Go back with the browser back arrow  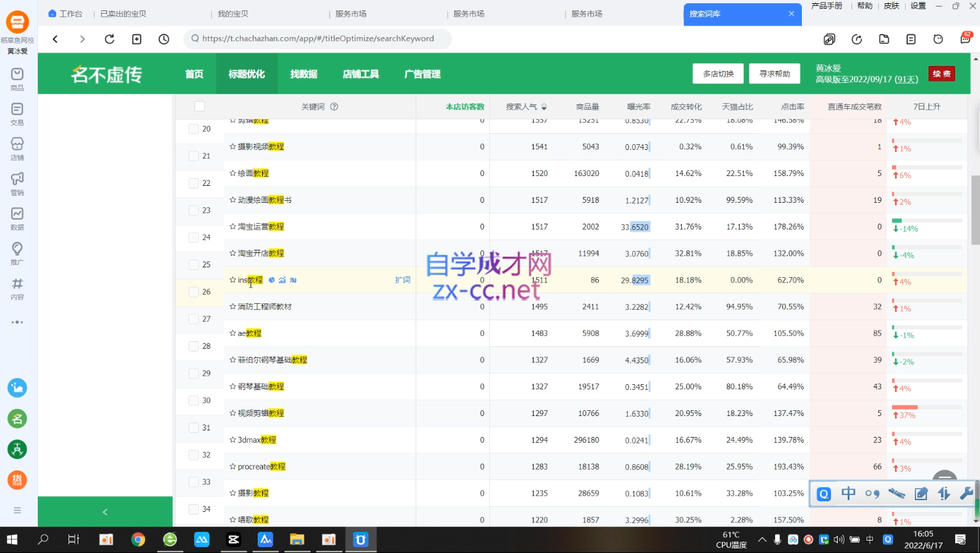[55, 39]
